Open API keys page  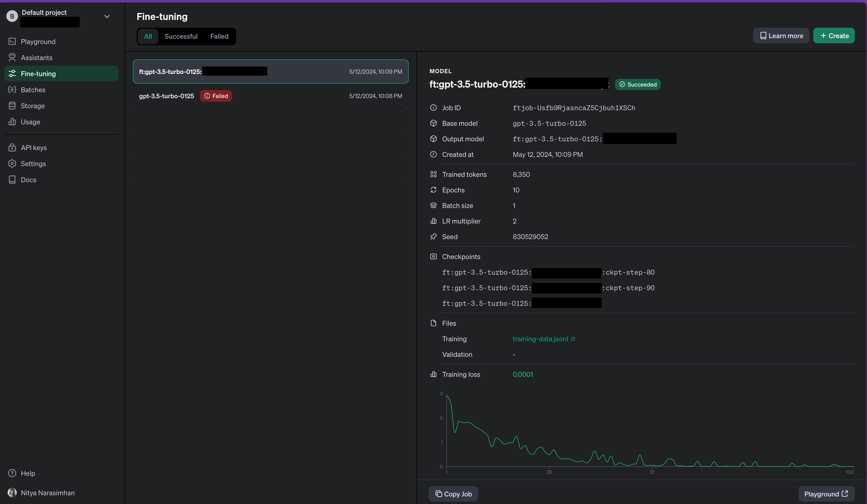point(33,148)
